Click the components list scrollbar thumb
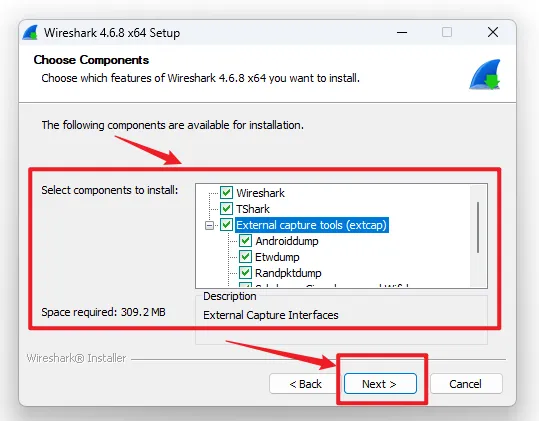 point(478,228)
